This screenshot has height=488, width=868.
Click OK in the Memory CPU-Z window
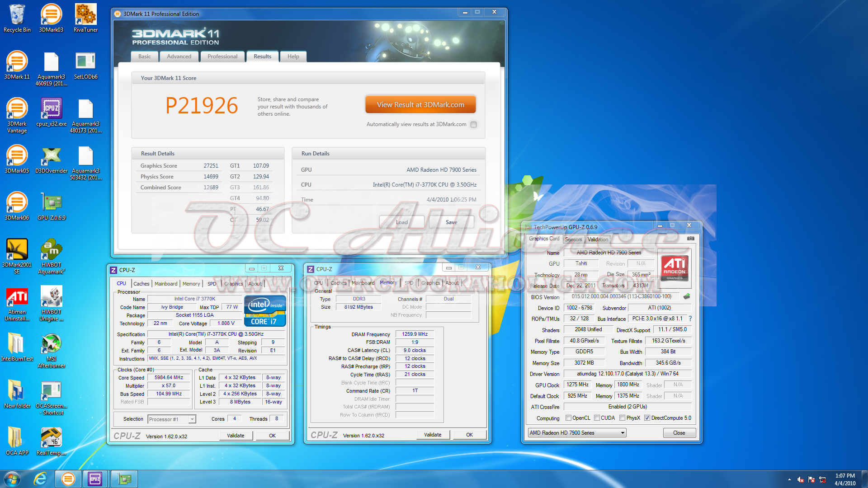coord(469,435)
